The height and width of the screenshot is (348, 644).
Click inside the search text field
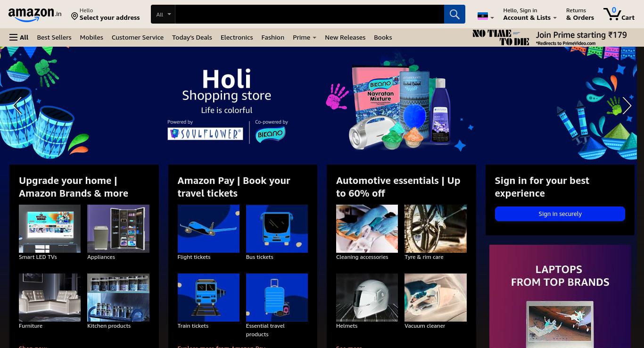[309, 14]
